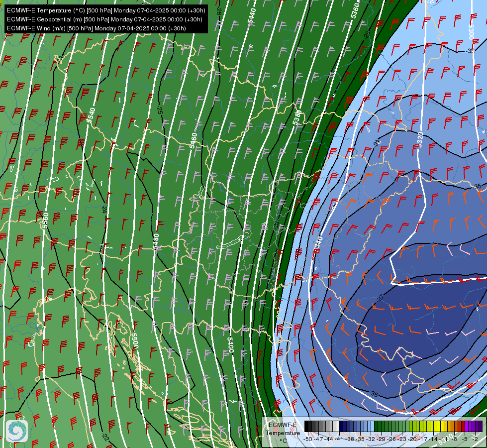Click the 5340 geopotential contour label

click(x=318, y=243)
